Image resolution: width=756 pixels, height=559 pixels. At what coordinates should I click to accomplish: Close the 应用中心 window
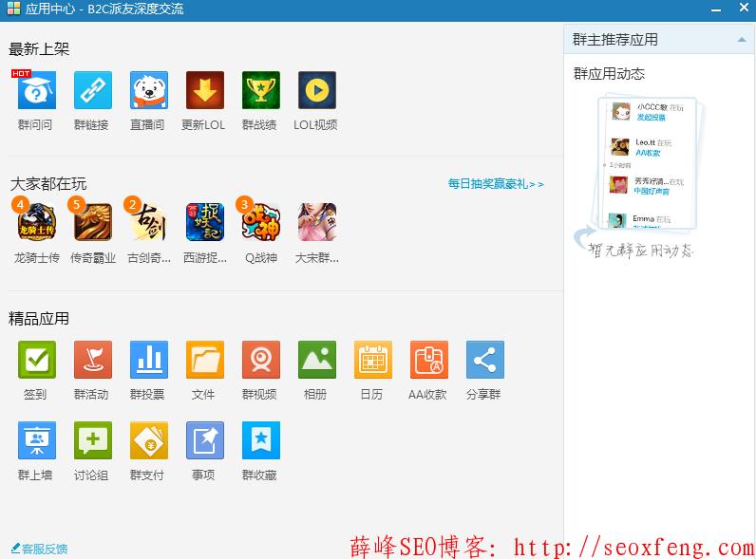click(x=744, y=8)
